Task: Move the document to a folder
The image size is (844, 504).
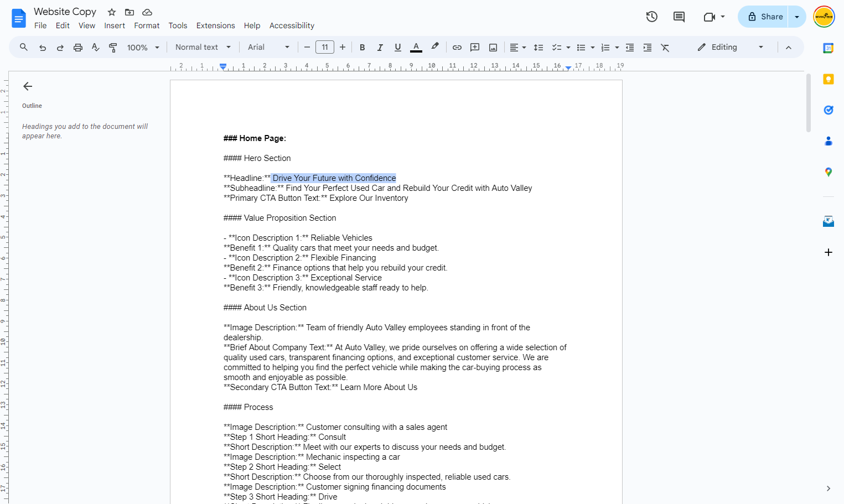Action: click(x=130, y=12)
